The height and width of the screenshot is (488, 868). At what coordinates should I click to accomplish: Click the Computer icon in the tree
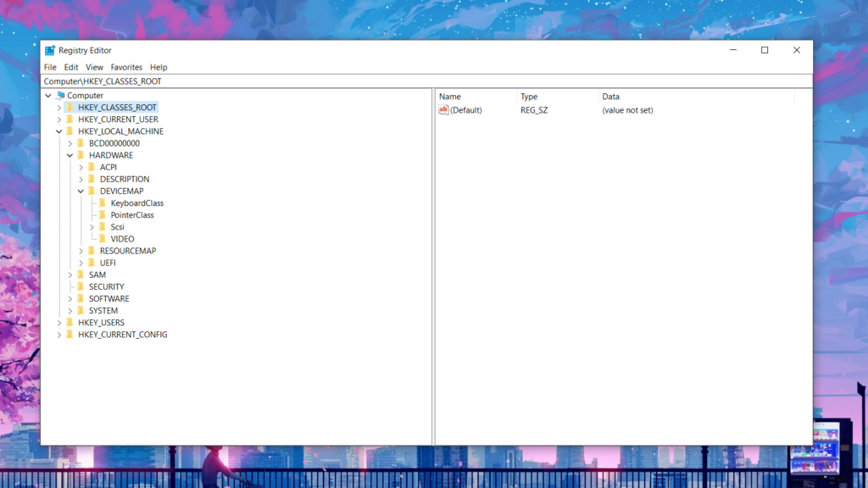point(61,95)
